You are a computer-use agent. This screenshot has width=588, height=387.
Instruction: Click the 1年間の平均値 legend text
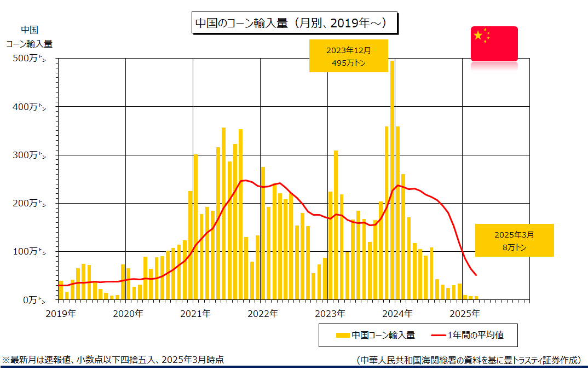coord(476,335)
